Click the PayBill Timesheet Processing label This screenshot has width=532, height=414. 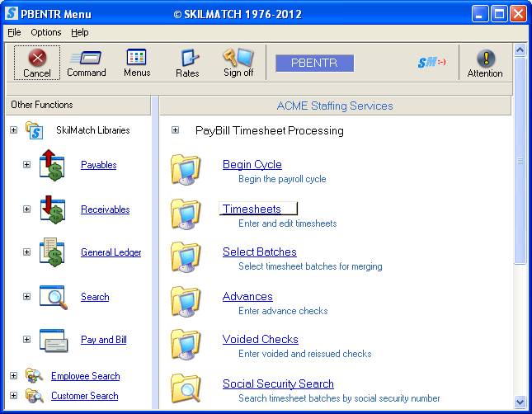coord(270,130)
